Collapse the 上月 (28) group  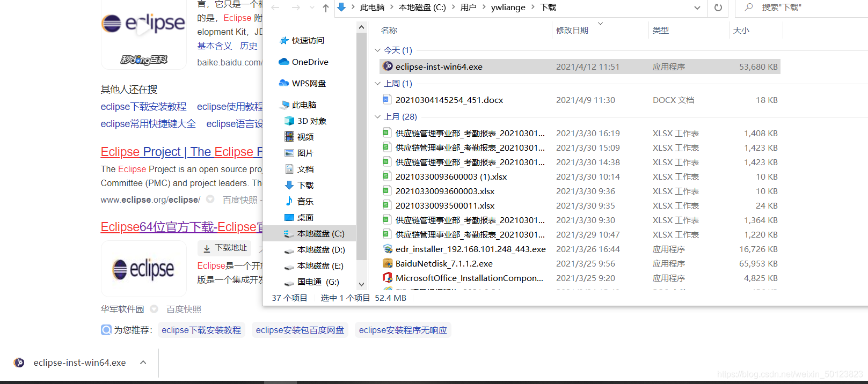coord(377,117)
